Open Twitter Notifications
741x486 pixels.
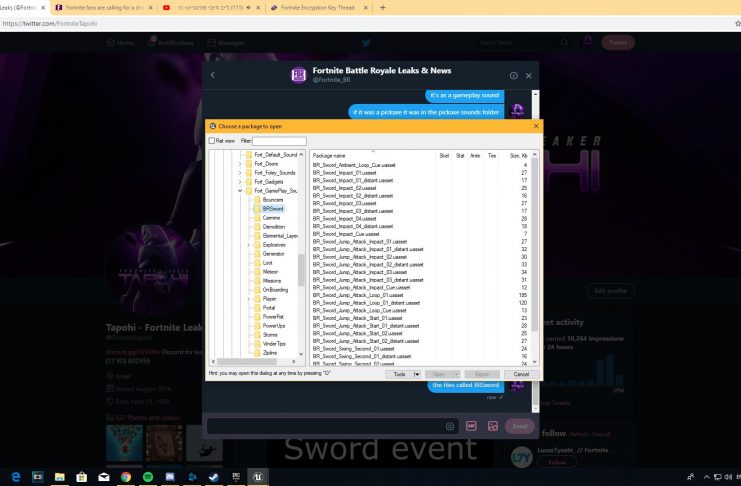coord(171,43)
